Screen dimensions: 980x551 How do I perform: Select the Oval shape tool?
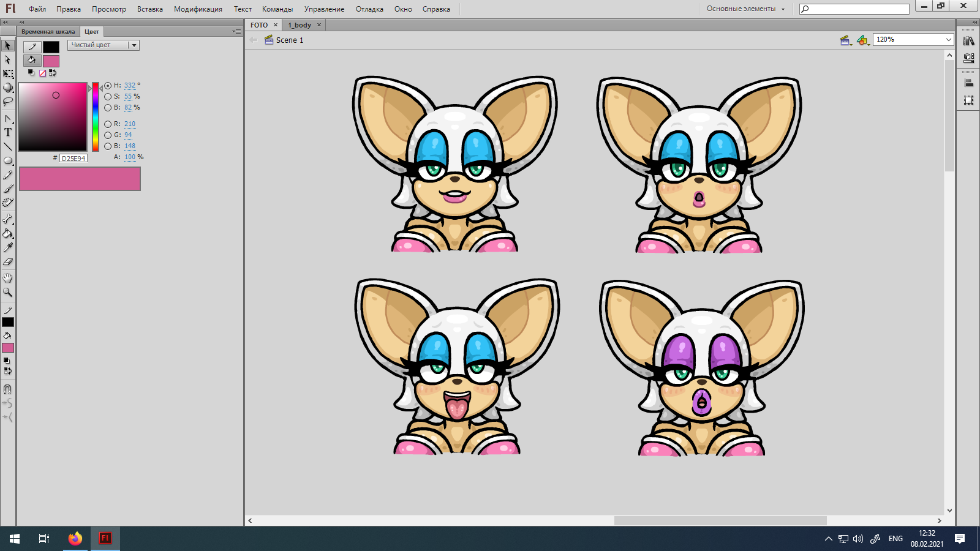pyautogui.click(x=8, y=160)
